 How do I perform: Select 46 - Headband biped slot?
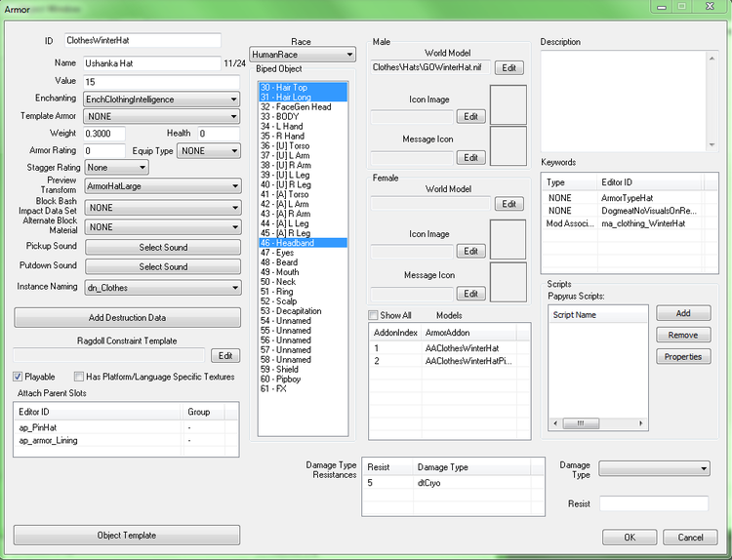point(303,243)
